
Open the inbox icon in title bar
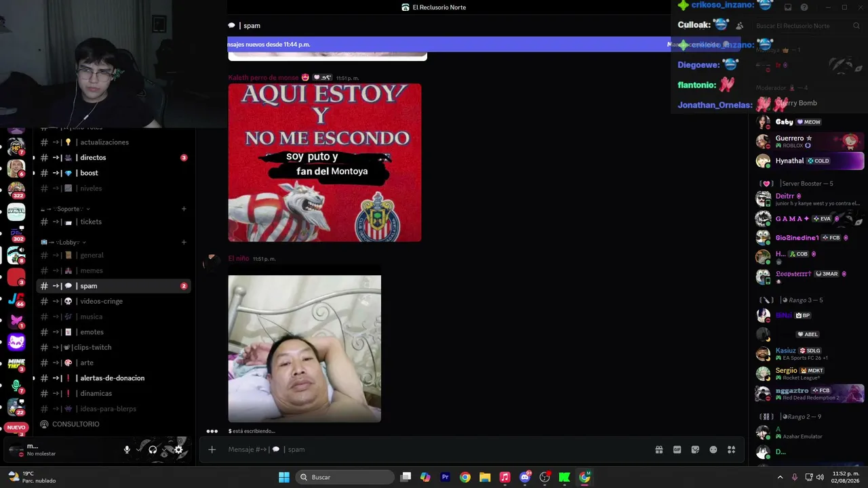[x=788, y=7]
